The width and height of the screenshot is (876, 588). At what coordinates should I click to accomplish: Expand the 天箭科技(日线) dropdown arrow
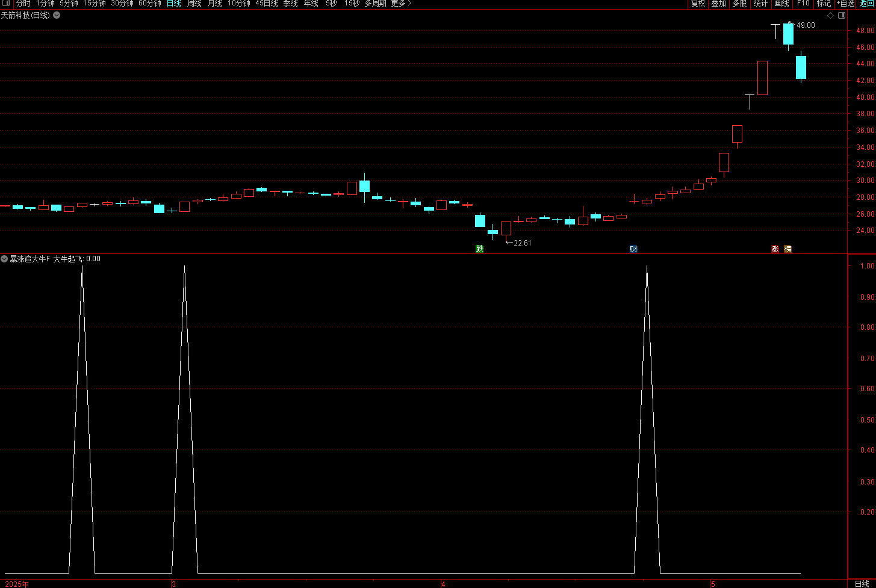point(57,15)
